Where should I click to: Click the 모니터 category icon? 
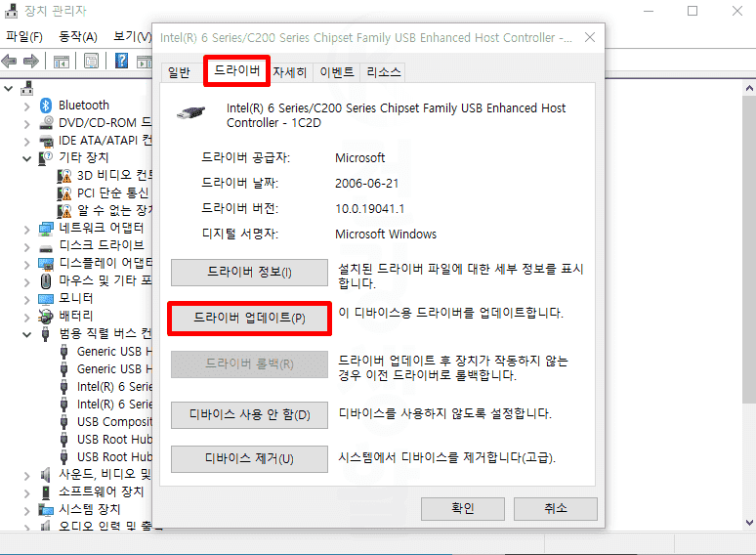(x=46, y=299)
